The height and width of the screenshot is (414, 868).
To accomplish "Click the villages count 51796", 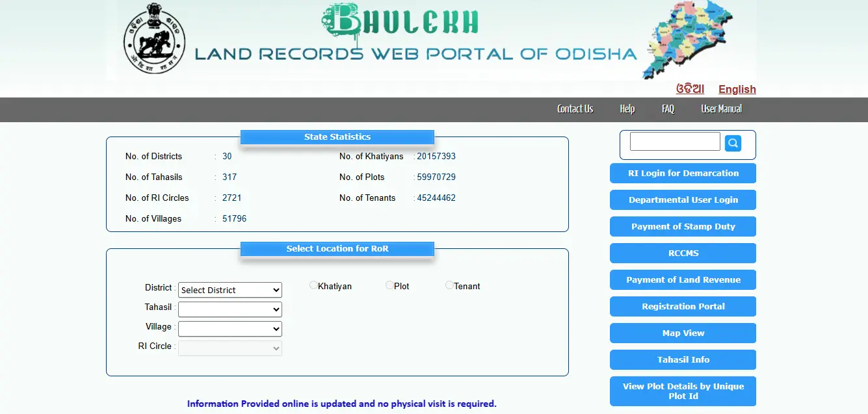I will tap(235, 219).
